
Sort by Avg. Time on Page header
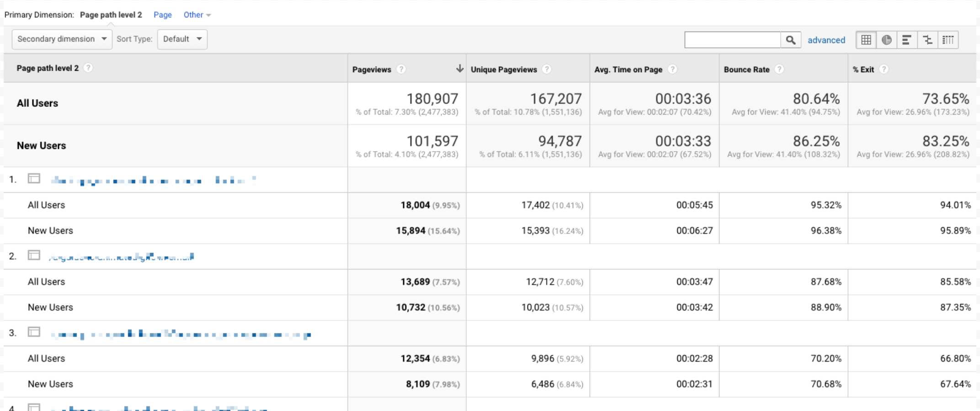pos(628,69)
